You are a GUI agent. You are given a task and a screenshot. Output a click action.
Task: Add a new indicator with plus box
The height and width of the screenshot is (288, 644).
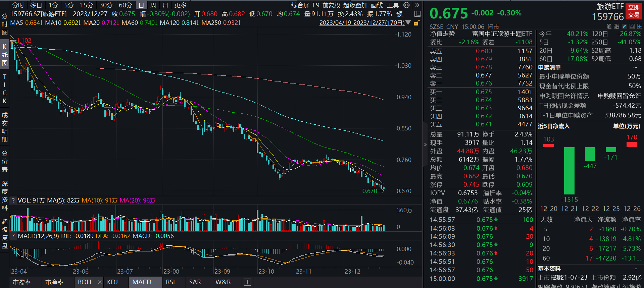click(x=247, y=282)
